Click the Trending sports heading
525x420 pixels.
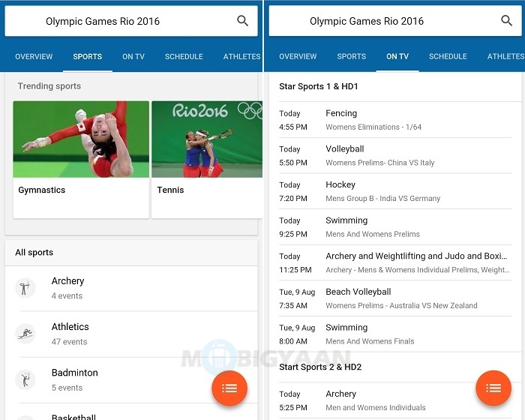(x=49, y=86)
